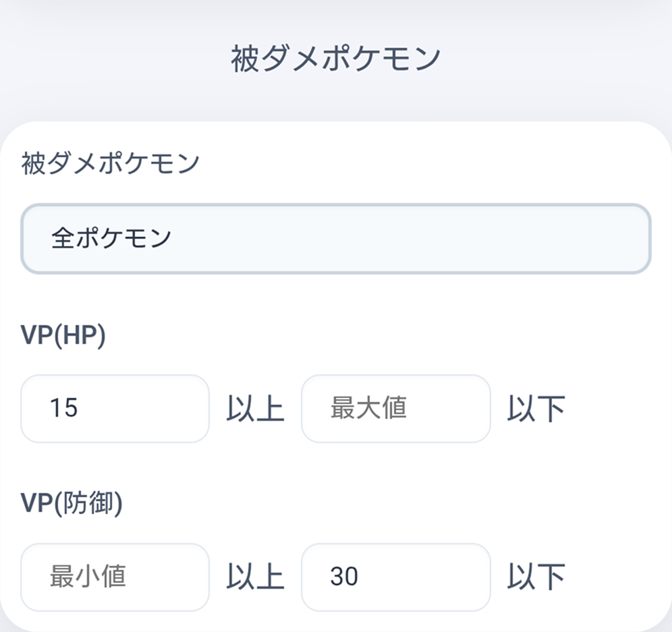Click the 以下 text in VP(HP) row
672x632 pixels.
(536, 409)
